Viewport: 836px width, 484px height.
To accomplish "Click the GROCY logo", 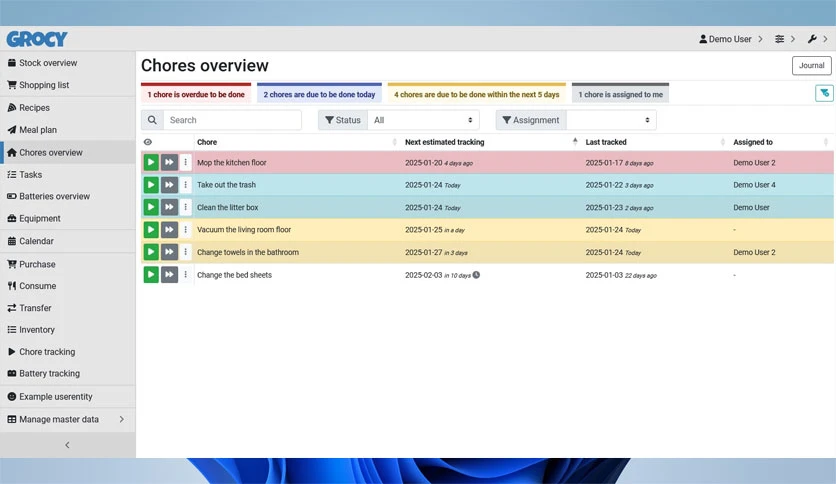I will coord(37,39).
